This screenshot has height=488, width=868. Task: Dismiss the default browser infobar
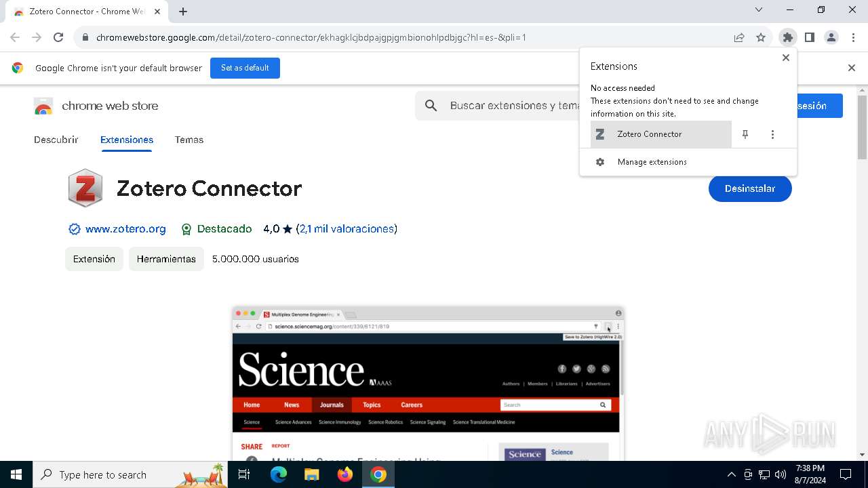[852, 68]
